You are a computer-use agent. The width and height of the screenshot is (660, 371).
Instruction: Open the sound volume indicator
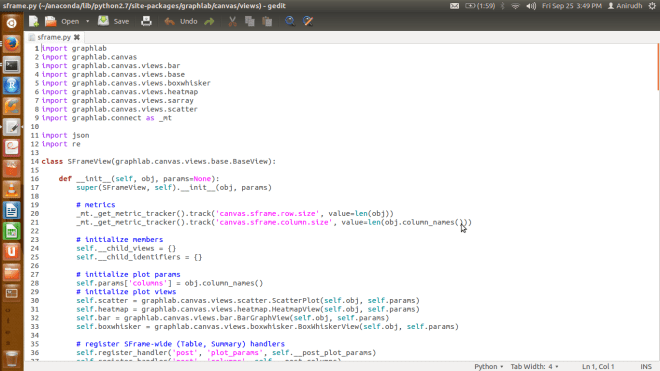pyautogui.click(x=531, y=6)
